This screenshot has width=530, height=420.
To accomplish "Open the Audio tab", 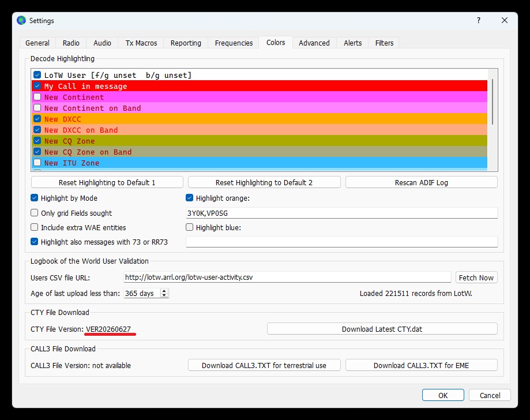I will [x=103, y=43].
